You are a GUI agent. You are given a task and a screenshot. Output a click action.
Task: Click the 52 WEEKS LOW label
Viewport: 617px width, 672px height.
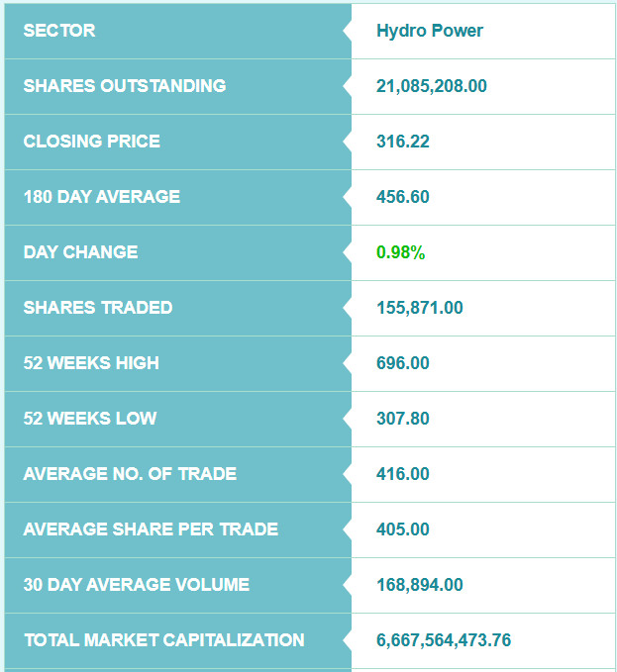89,419
